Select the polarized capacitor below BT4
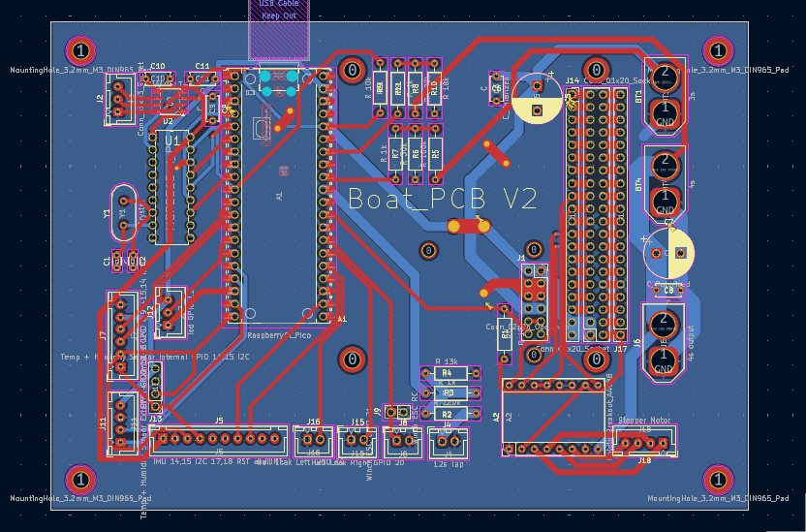 pos(668,254)
